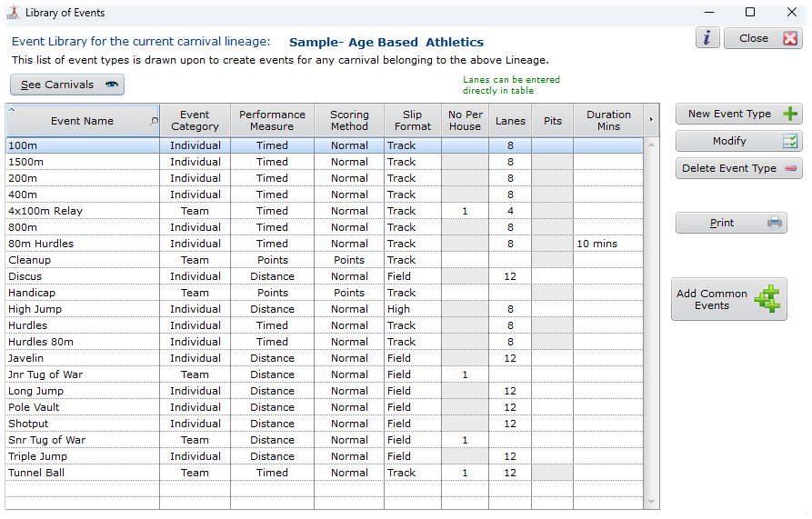812x519 pixels.
Task: Click the Modify checklist icon
Action: (x=791, y=141)
